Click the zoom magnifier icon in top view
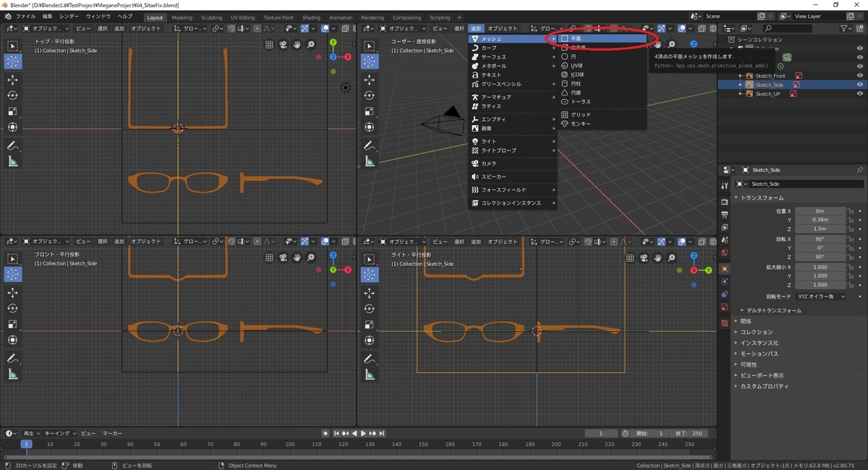This screenshot has height=470, width=868. click(311, 44)
